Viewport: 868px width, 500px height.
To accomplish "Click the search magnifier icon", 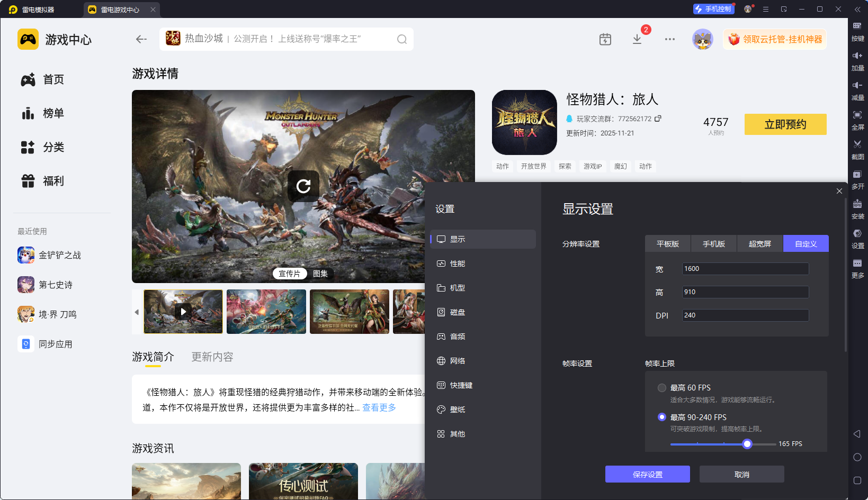I will click(x=402, y=39).
